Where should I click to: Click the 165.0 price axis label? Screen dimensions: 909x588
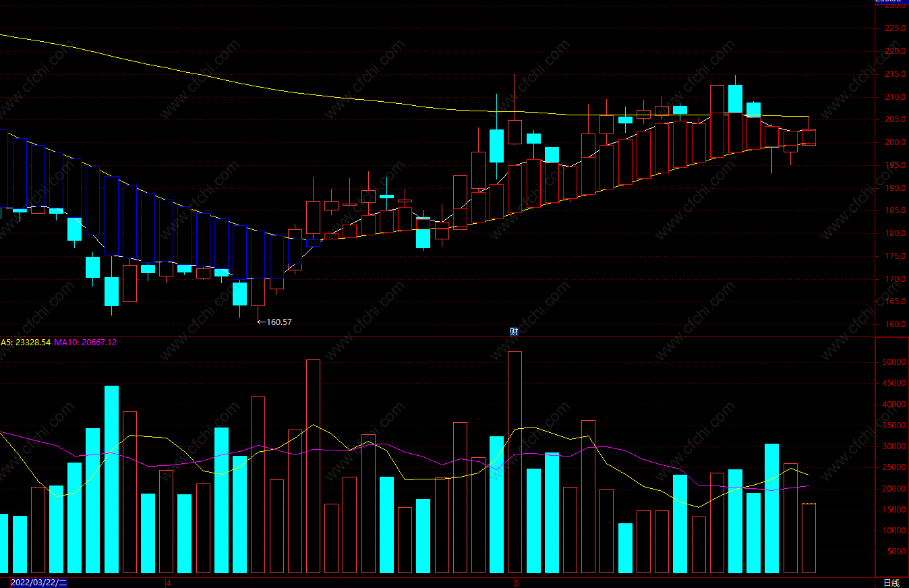pyautogui.click(x=893, y=301)
